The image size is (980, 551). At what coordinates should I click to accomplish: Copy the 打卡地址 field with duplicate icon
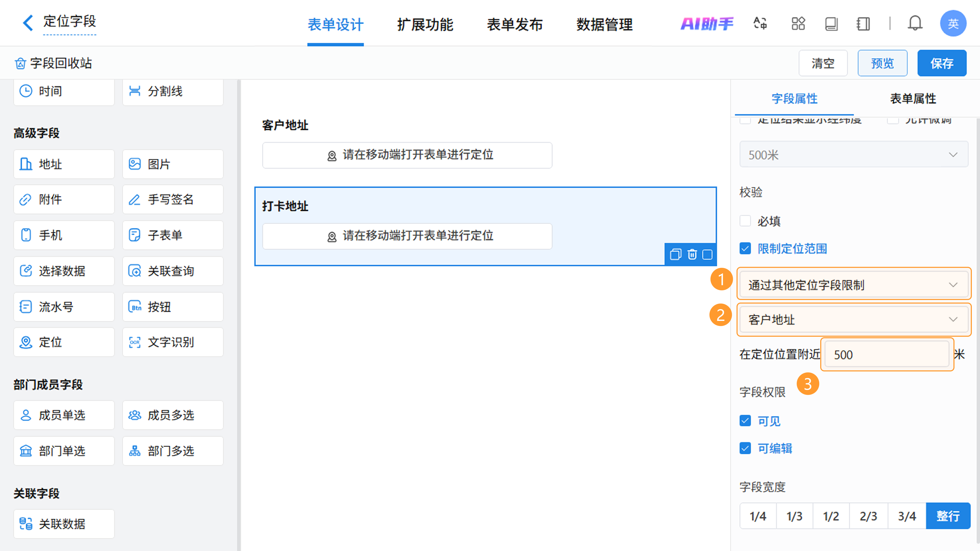click(675, 254)
